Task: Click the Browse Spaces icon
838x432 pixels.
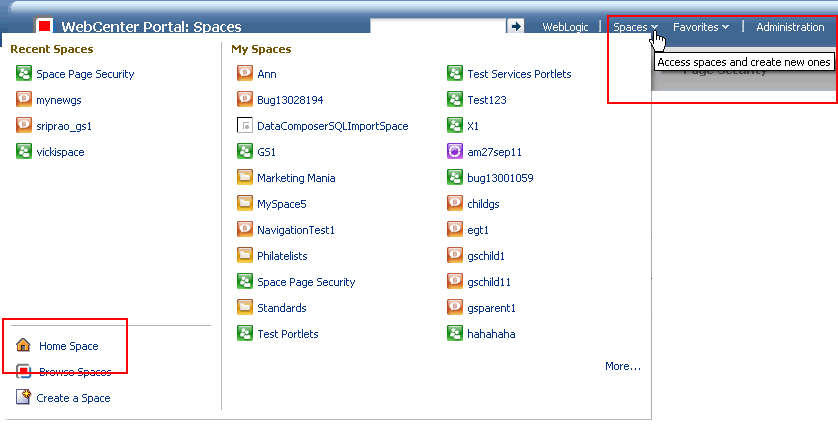Action: pos(24,371)
